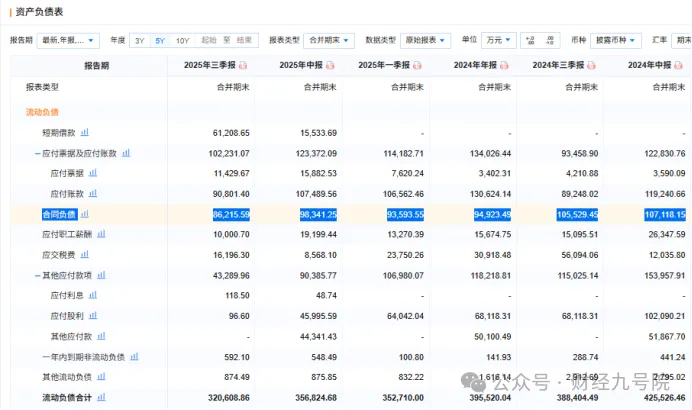Select the highlighted 合同负债 row label

60,214
